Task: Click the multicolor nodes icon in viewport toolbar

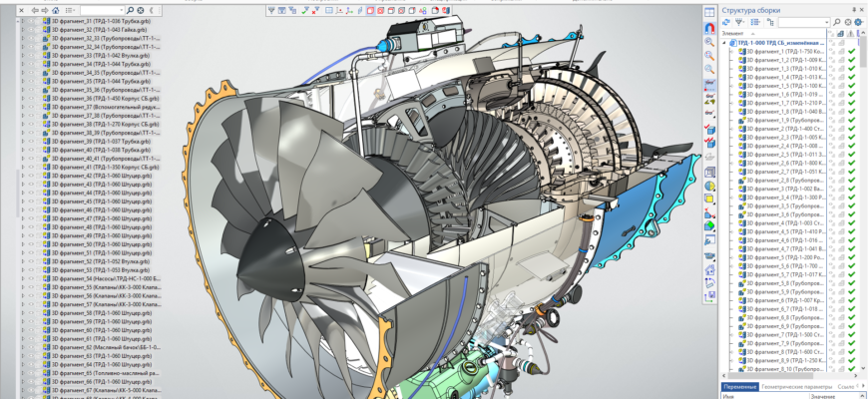Action: point(423,11)
